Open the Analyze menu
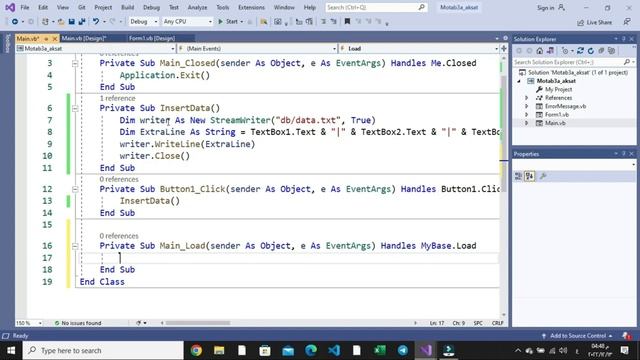 pyautogui.click(x=197, y=7)
